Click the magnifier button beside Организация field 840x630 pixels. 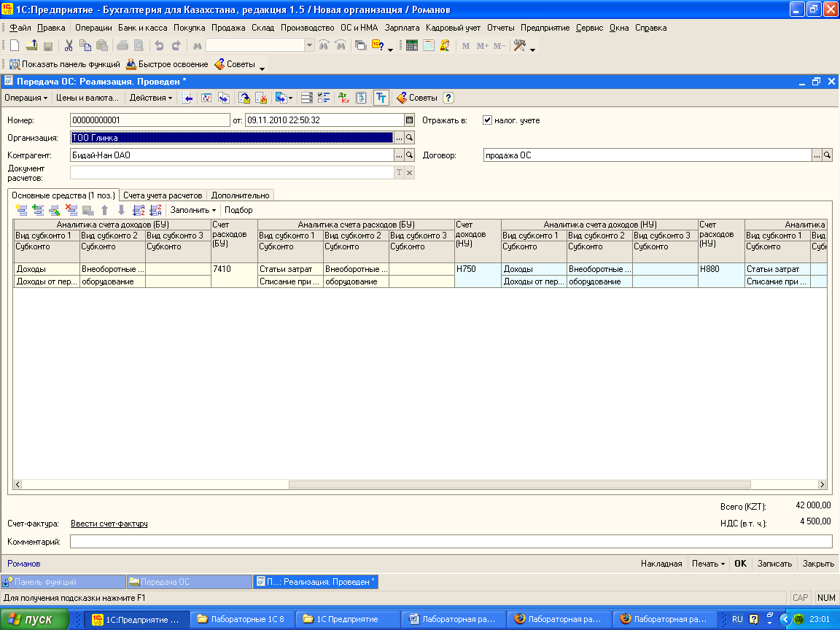409,138
